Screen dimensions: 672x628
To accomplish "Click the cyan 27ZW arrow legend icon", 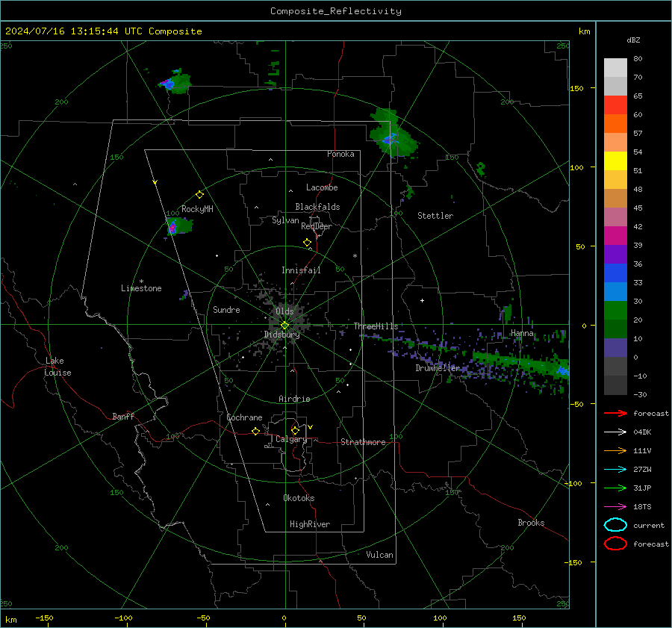I will (x=615, y=470).
